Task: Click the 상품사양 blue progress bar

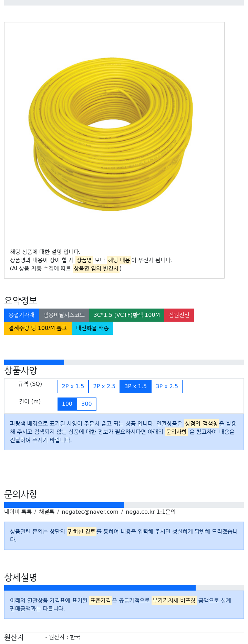Action: tap(34, 362)
